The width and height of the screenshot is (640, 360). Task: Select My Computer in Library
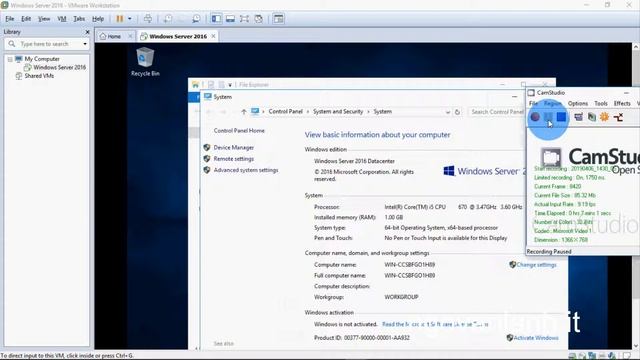coord(42,59)
